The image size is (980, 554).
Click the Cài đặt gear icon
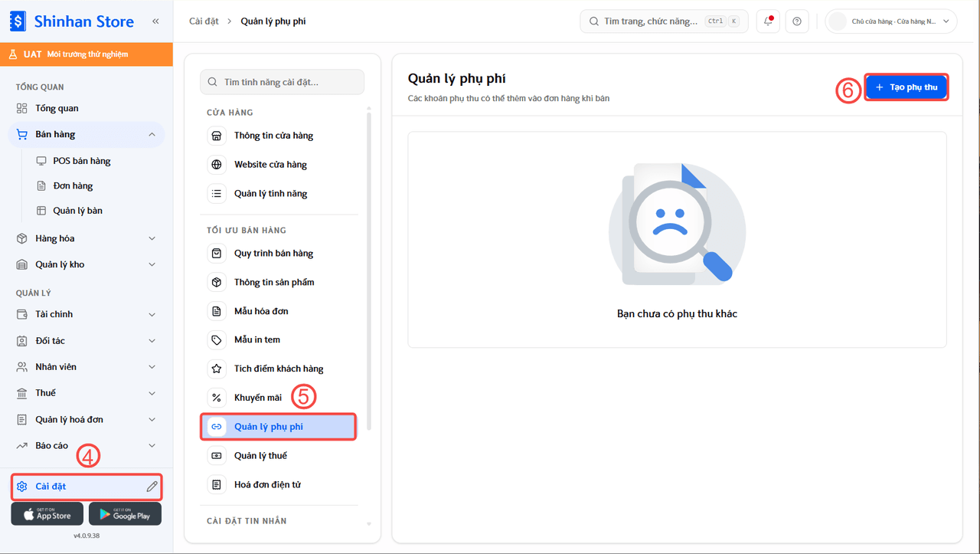pos(22,487)
